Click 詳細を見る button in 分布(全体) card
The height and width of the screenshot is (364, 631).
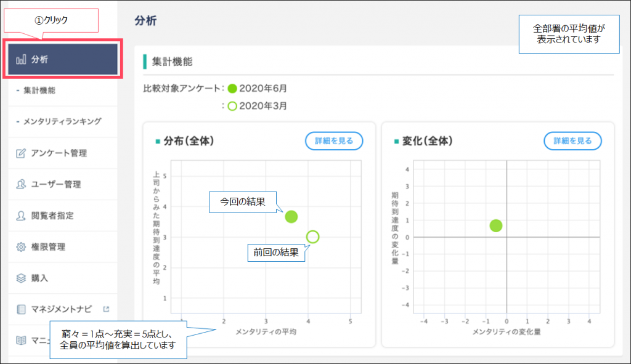[x=334, y=141]
